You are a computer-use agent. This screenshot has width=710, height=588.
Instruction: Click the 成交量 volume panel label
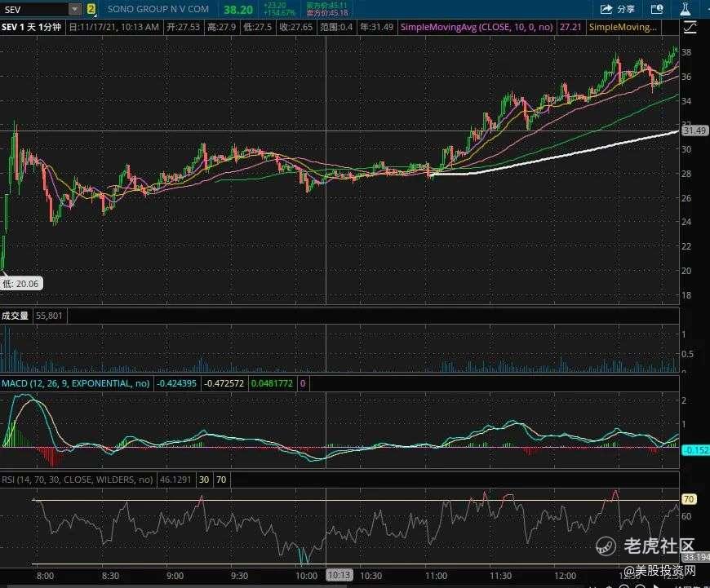(x=15, y=316)
